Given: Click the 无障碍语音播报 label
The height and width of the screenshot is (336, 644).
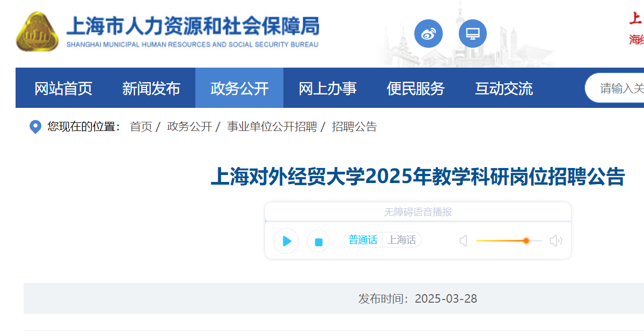Looking at the screenshot, I should 418,212.
